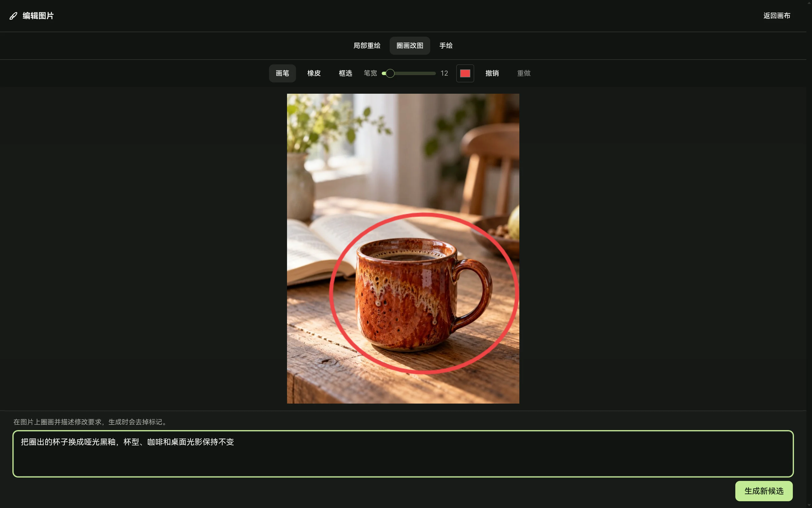This screenshot has width=812, height=508.
Task: Click the brush width value 12
Action: point(444,73)
